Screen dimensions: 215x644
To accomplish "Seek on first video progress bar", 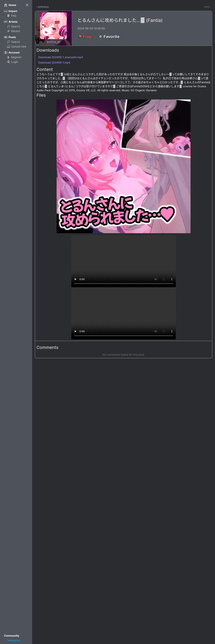I will click(123, 284).
